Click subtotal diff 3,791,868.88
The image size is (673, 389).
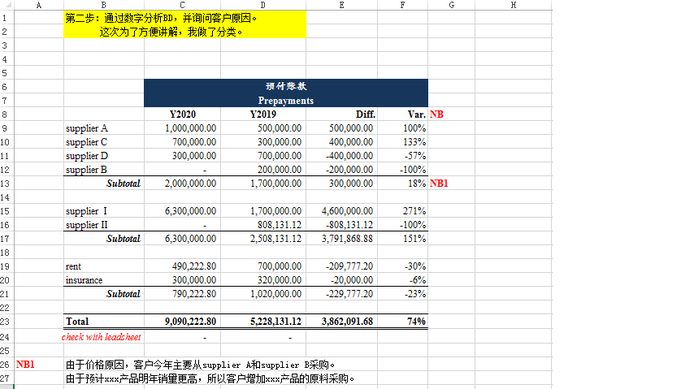(x=342, y=239)
